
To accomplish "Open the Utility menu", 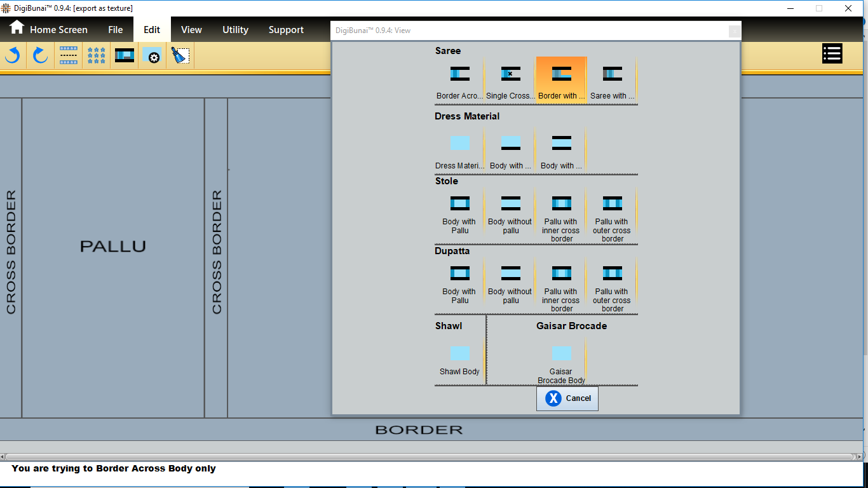I will [x=235, y=30].
